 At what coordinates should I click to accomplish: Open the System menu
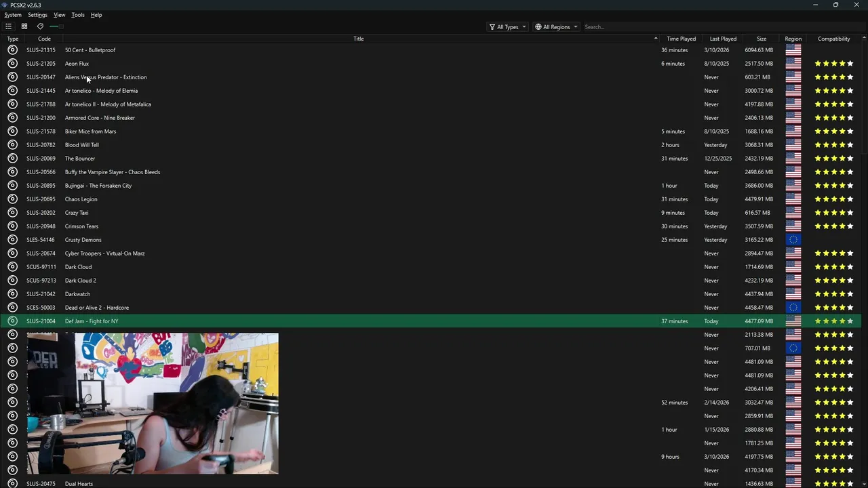13,15
